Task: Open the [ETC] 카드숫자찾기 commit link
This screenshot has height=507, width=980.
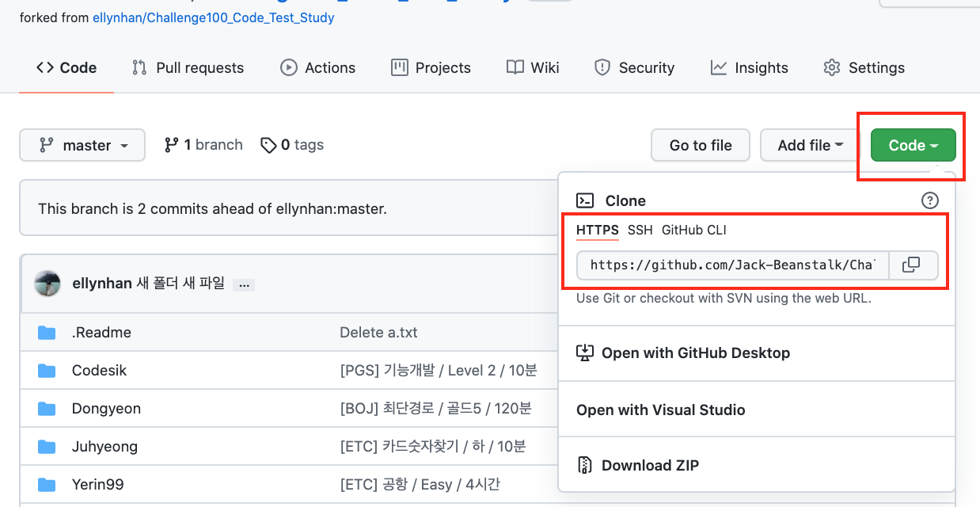Action: (x=433, y=447)
